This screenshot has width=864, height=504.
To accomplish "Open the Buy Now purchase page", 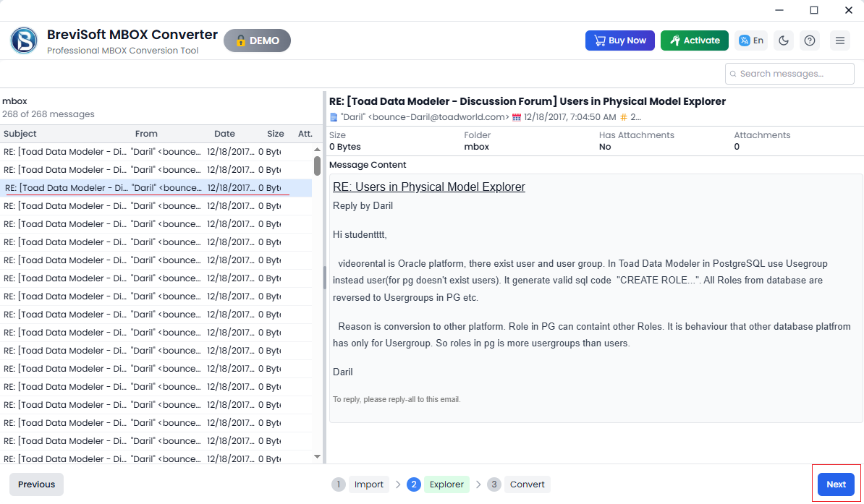I will [x=620, y=40].
